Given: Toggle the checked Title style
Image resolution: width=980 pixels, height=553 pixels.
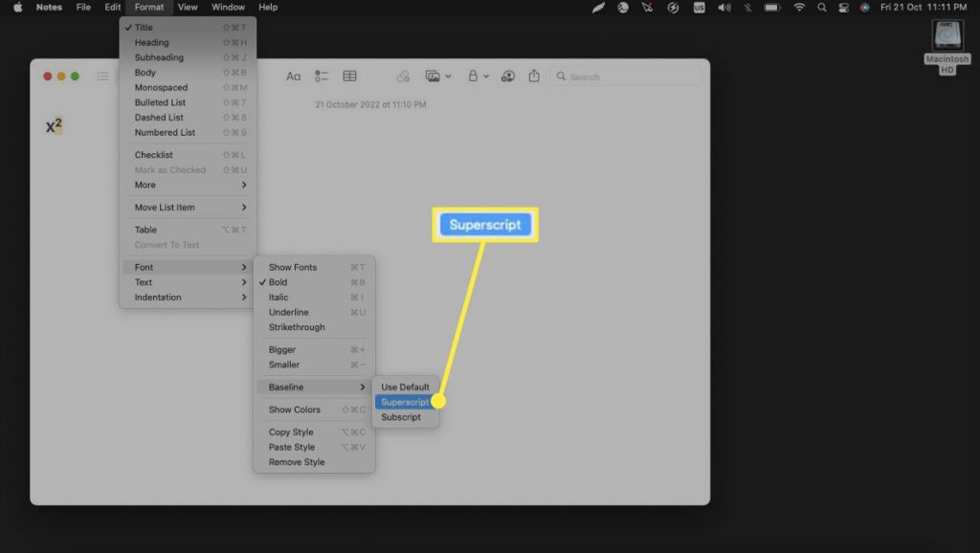Looking at the screenshot, I should [189, 28].
